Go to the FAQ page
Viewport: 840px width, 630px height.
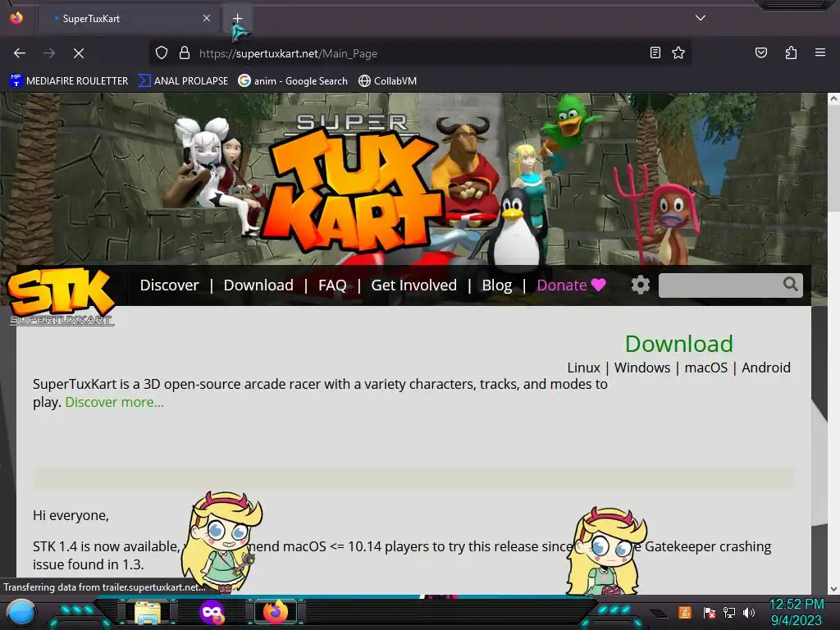click(332, 285)
